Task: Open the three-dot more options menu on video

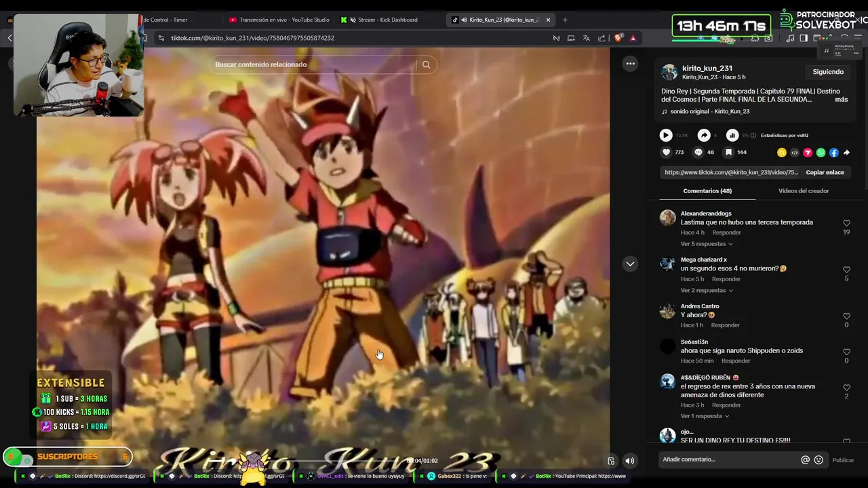Action: pos(631,64)
